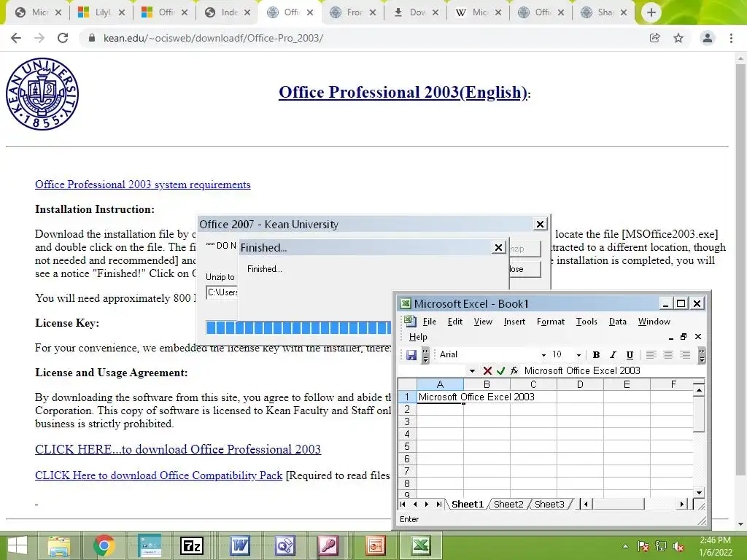The width and height of the screenshot is (747, 560).
Task: Click the Excel Save icon
Action: 411,355
